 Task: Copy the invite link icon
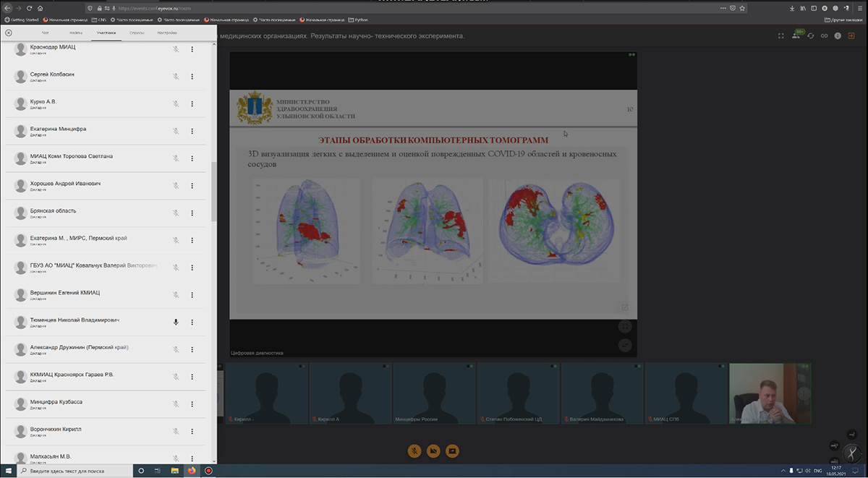(x=824, y=35)
